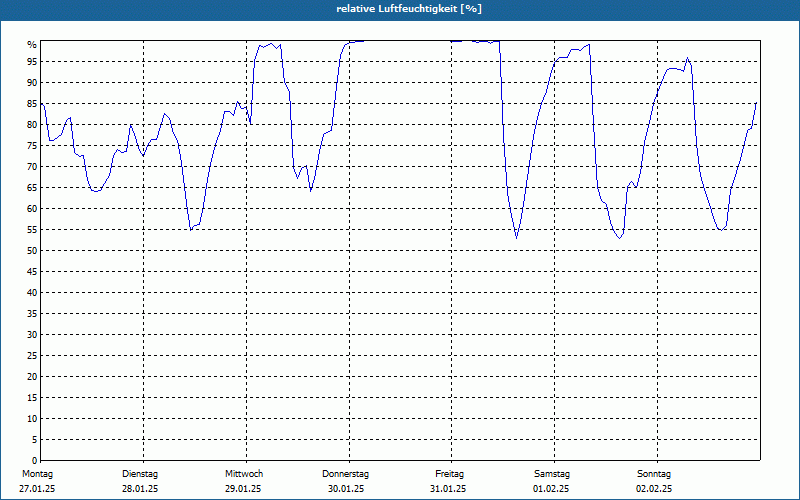Viewport: 800px width, 500px height.
Task: Click the Donnerstag day label
Action: [345, 474]
